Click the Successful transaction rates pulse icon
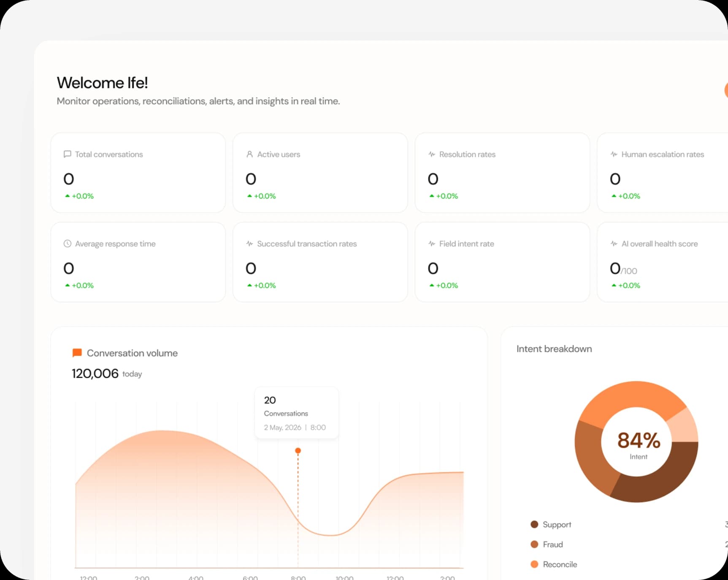This screenshot has width=728, height=580. pos(249,244)
